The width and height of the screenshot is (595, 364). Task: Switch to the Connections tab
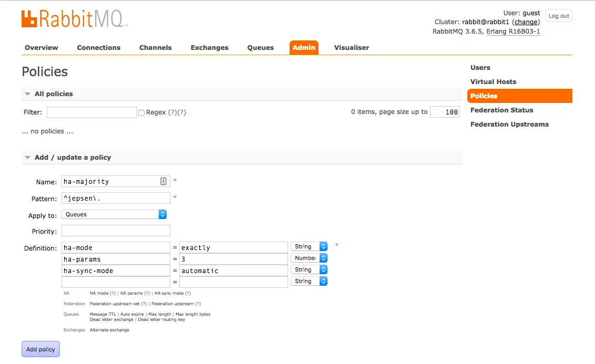click(99, 48)
